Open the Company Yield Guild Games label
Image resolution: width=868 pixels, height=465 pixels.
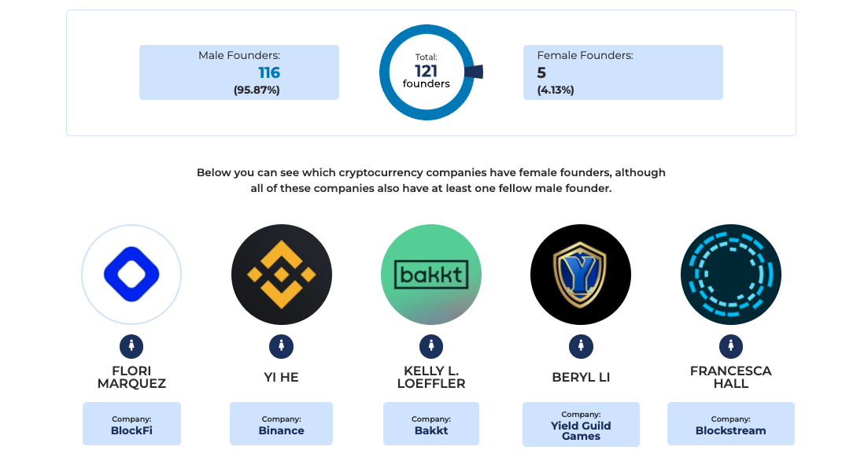pos(581,425)
